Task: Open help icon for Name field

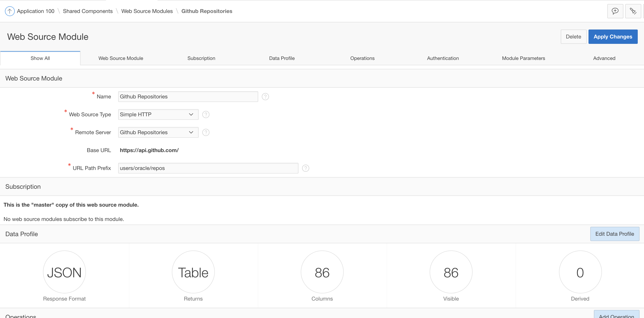Action: pyautogui.click(x=265, y=97)
